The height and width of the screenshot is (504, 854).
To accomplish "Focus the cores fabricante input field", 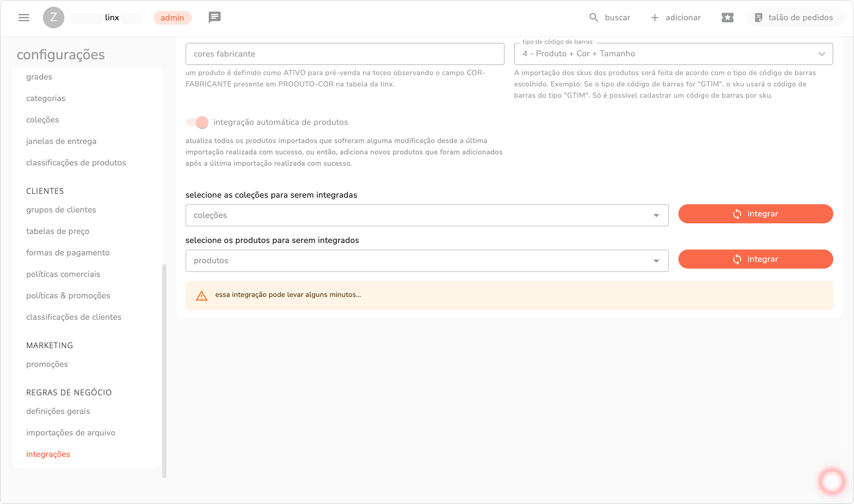I will 344,54.
